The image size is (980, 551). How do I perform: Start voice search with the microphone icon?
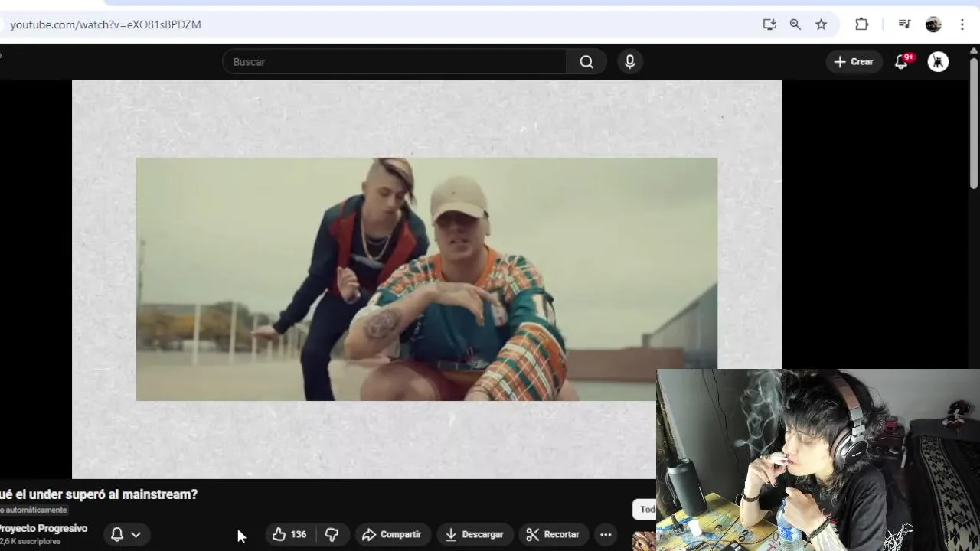tap(630, 62)
